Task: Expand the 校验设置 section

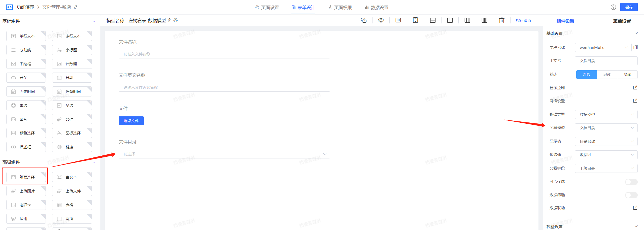Action: coord(636,226)
